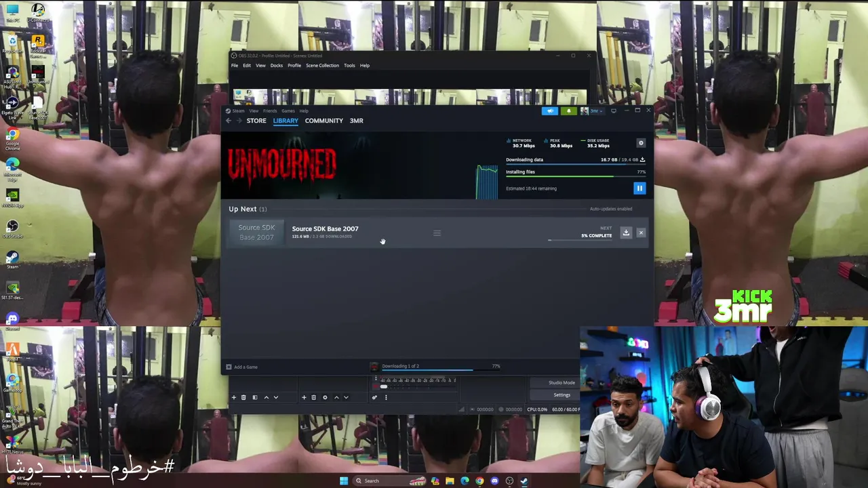Viewport: 868px width, 488px height.
Task: Open Steam's View menu
Action: tap(254, 111)
